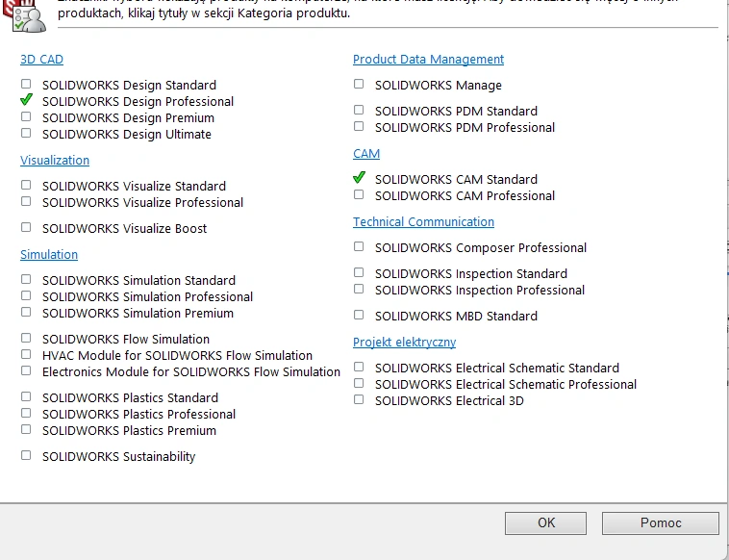The height and width of the screenshot is (560, 729).
Task: Check SOLIDWORKS Manage checkbox
Action: (359, 84)
